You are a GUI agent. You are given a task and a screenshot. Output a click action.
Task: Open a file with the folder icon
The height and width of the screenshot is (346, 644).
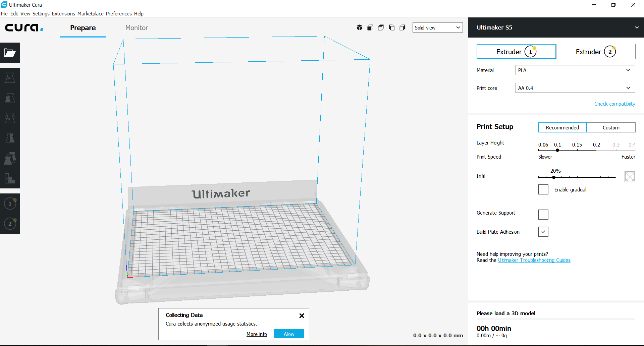coord(10,53)
